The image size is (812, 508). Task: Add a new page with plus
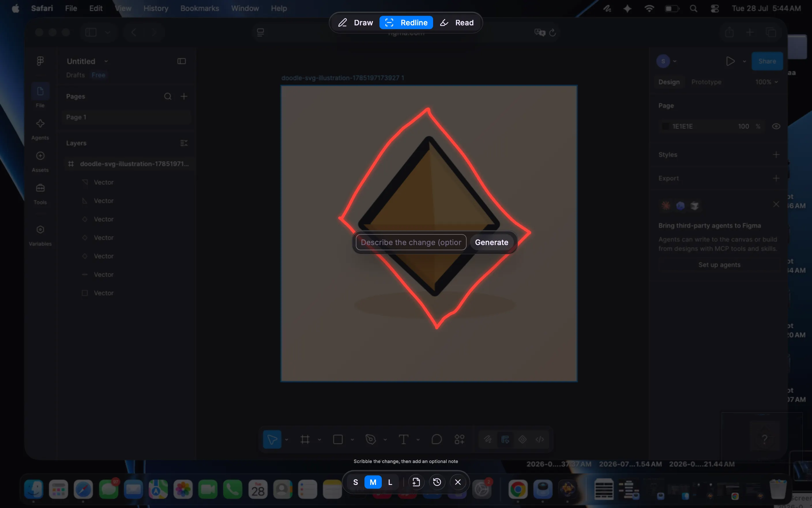184,96
